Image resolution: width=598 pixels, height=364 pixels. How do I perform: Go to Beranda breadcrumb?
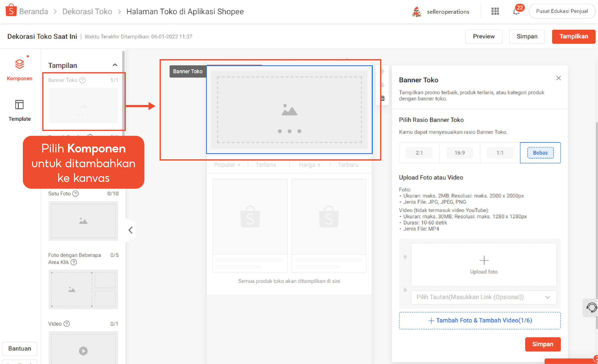tap(33, 11)
